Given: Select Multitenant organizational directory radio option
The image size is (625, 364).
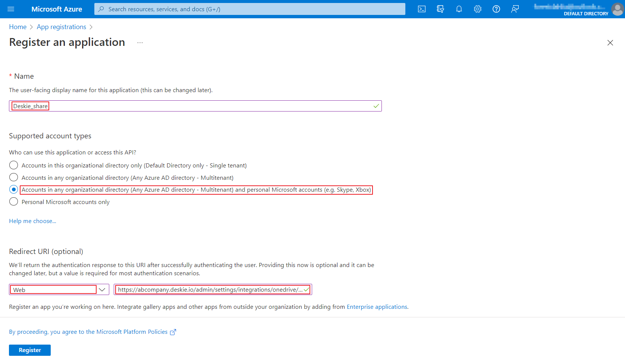Looking at the screenshot, I should pos(13,177).
